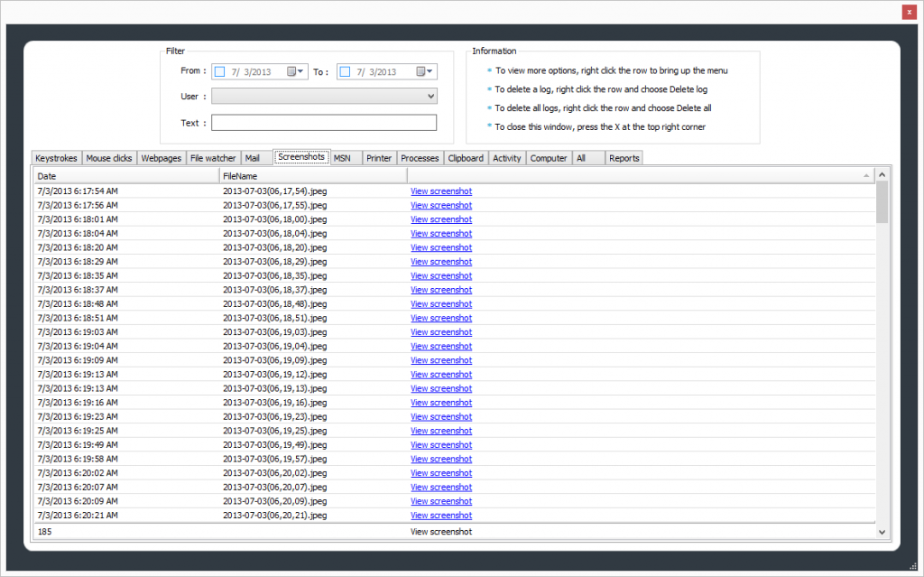924x577 pixels.
Task: View screenshot for 6:20:21 AM entry
Action: [x=441, y=516]
